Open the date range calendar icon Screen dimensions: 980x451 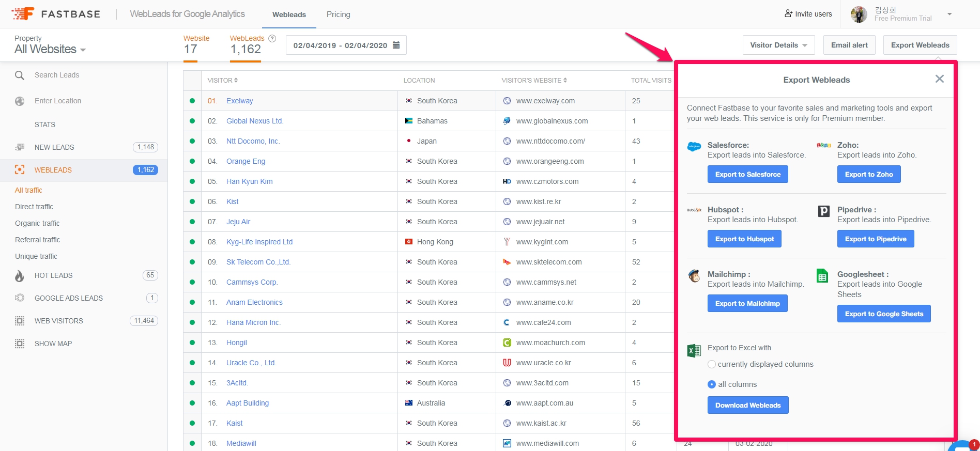396,45
